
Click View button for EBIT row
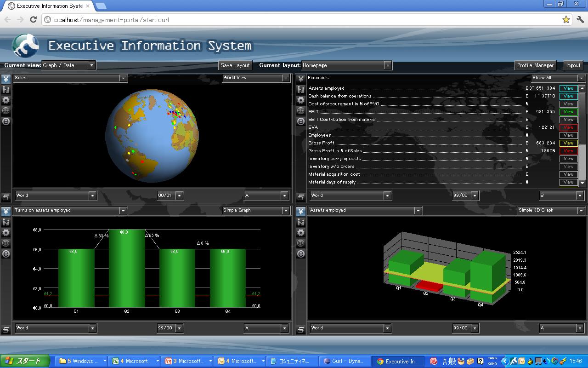coord(568,112)
